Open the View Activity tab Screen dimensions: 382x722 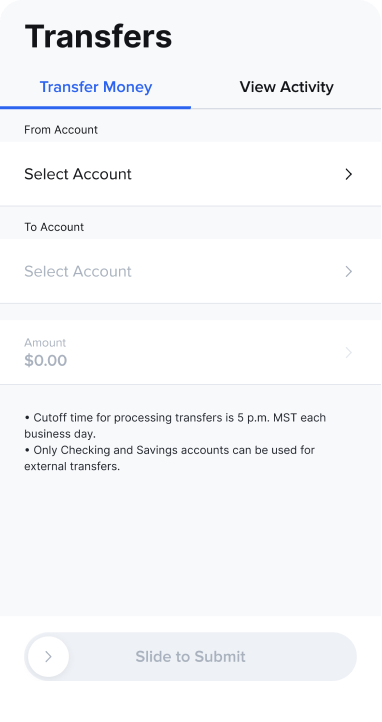coord(286,87)
